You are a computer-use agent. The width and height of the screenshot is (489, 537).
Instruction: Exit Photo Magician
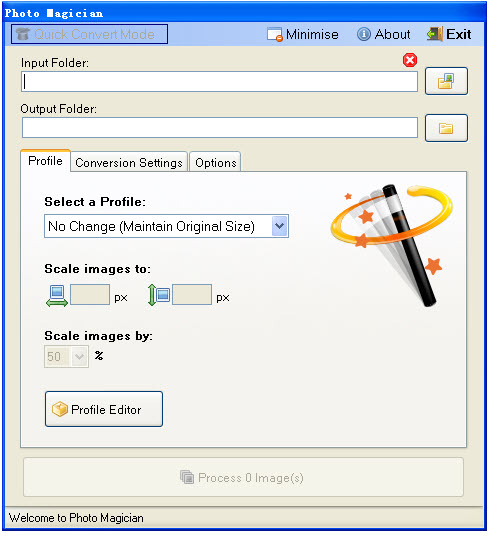tap(449, 34)
